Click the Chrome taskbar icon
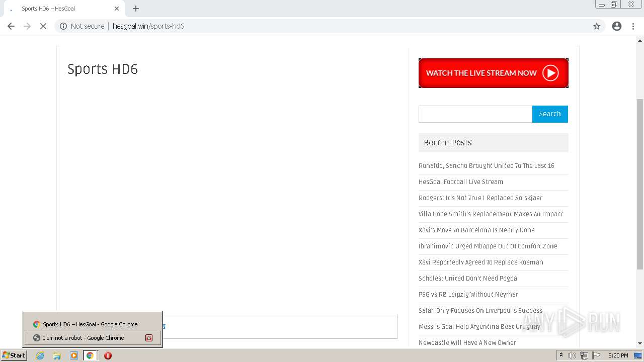 pyautogui.click(x=90, y=355)
